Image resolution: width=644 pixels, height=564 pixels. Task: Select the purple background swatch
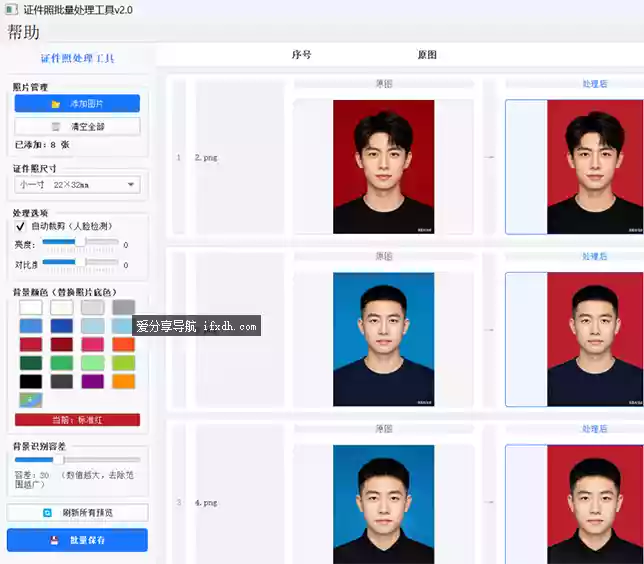(x=92, y=382)
